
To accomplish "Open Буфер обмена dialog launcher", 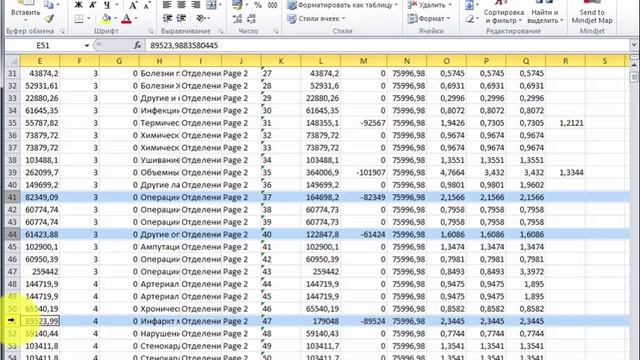I will click(x=62, y=31).
